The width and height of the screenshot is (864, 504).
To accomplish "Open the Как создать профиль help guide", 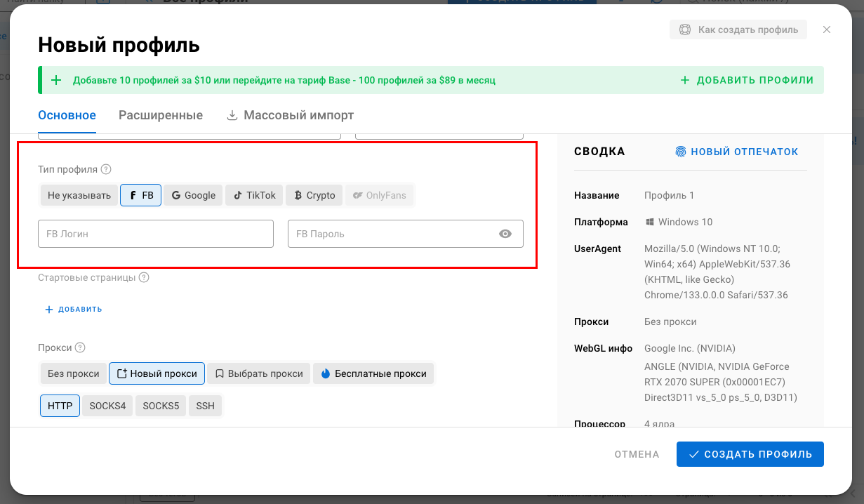I will [x=738, y=29].
